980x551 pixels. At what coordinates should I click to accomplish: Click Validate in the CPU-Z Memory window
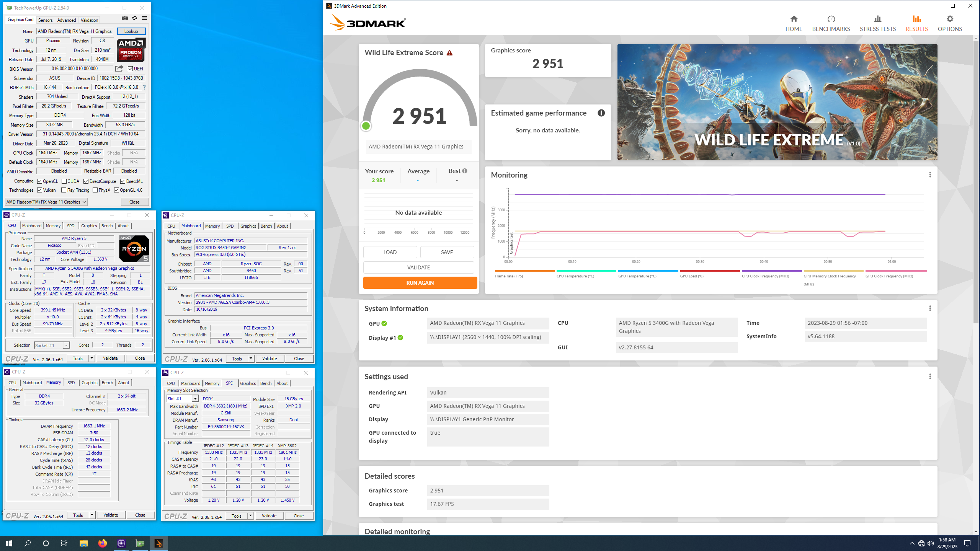coord(111,515)
